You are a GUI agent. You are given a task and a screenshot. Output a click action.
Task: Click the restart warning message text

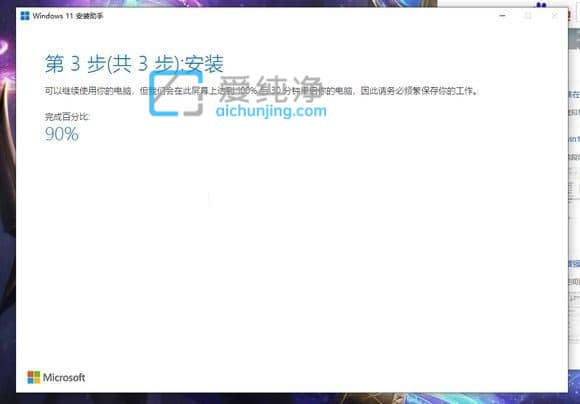coord(261,90)
